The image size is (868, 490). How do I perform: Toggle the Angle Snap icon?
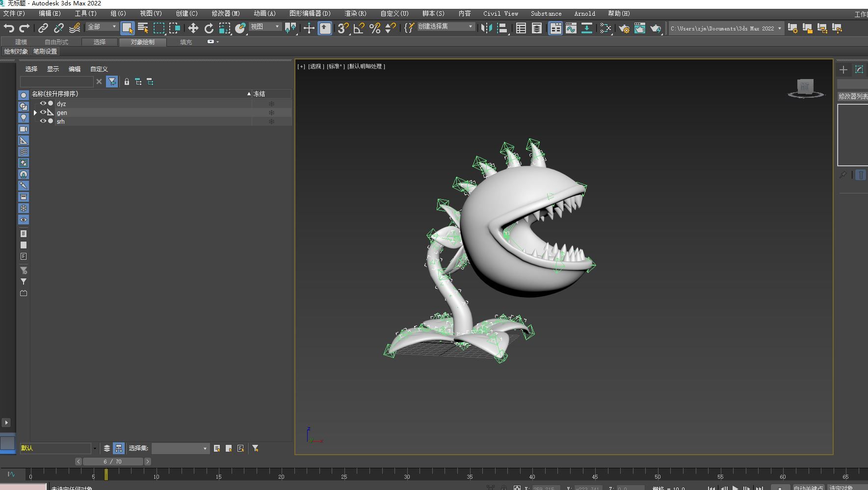click(x=359, y=28)
